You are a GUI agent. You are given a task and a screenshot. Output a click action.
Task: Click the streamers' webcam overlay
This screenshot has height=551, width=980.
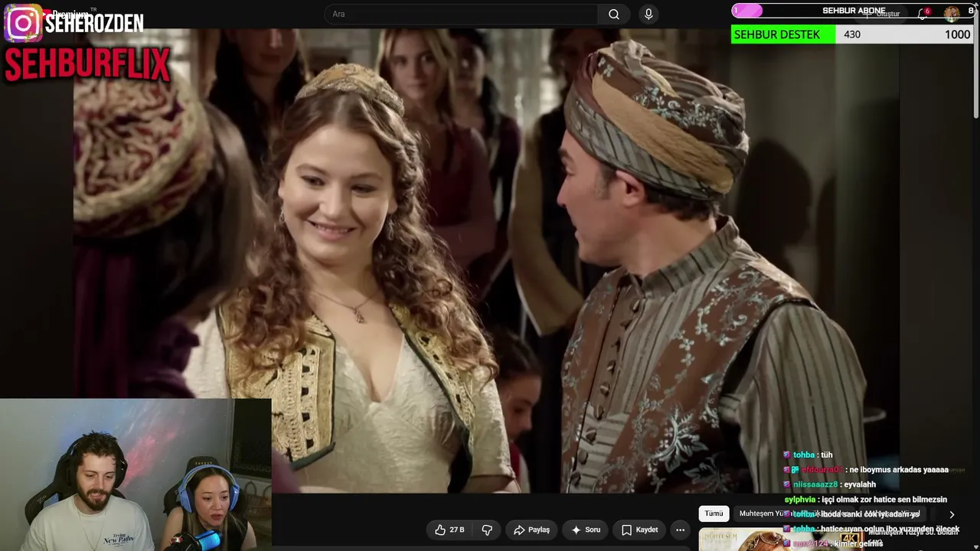coord(136,474)
